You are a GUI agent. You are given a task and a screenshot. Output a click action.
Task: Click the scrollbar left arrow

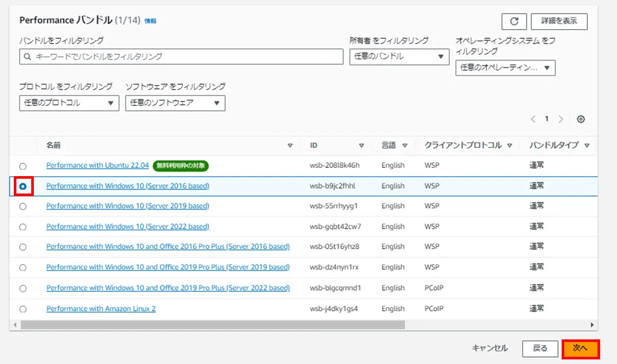pos(14,325)
